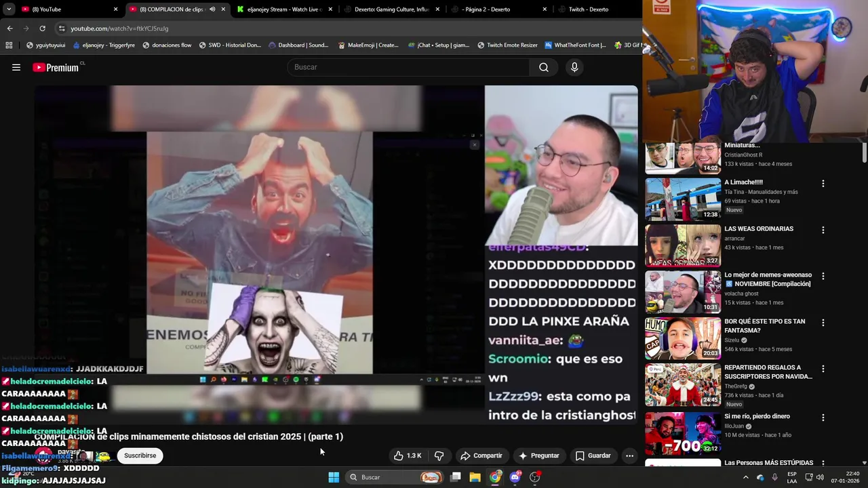The height and width of the screenshot is (488, 868).
Task: Show hidden system tray icons chevron
Action: coord(745,477)
